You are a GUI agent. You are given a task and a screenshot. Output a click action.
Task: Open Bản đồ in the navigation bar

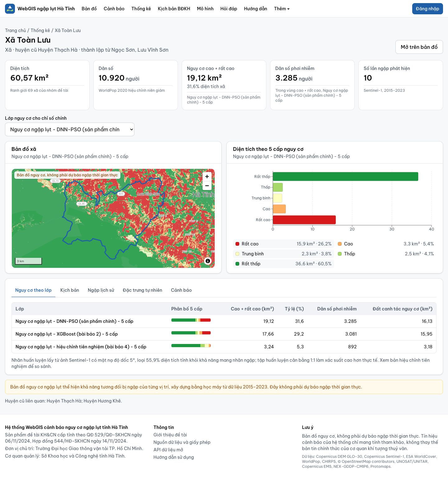[x=89, y=9]
